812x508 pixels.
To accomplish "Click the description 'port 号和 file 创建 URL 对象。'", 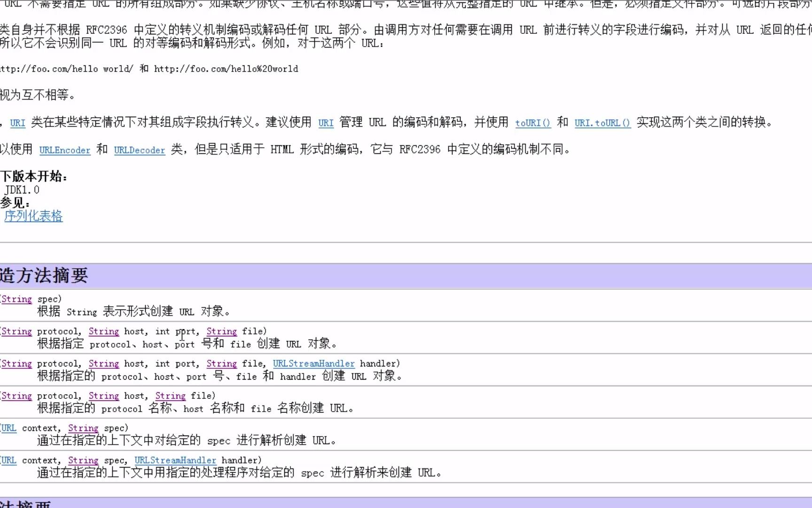I will click(256, 344).
